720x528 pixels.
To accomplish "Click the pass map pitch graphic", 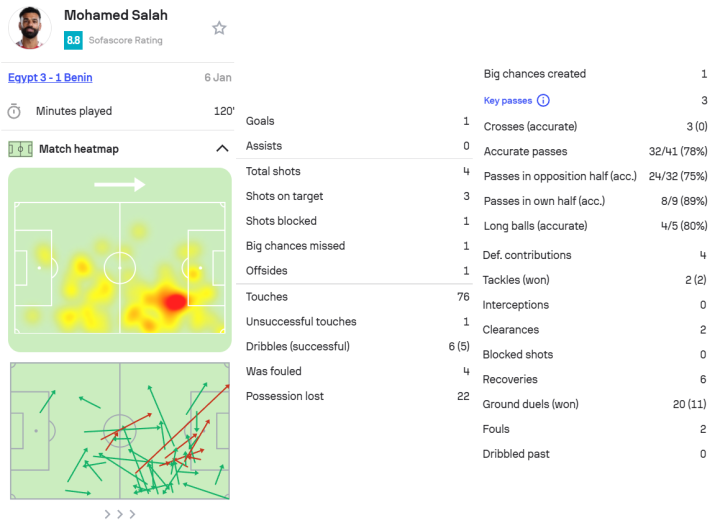I will tap(120, 430).
